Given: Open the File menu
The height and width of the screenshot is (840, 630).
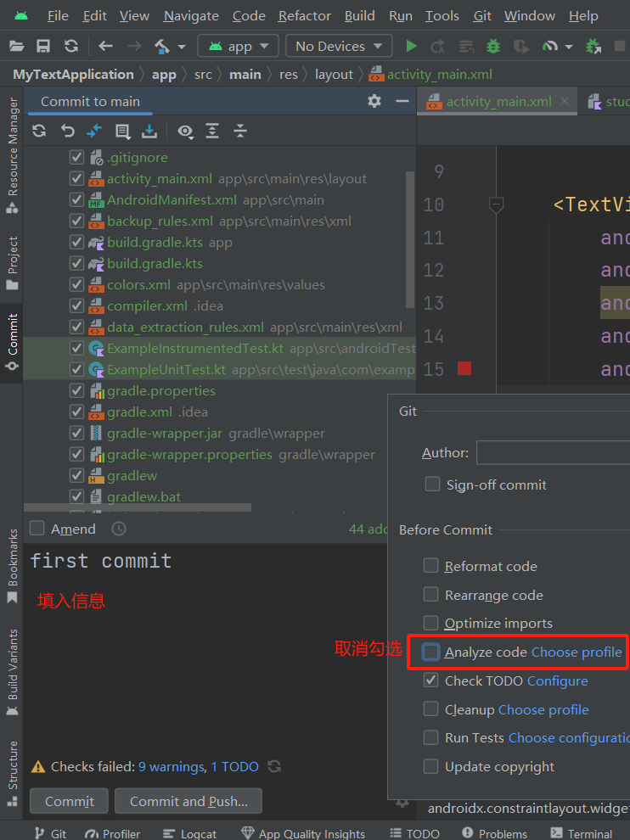Looking at the screenshot, I should tap(58, 16).
